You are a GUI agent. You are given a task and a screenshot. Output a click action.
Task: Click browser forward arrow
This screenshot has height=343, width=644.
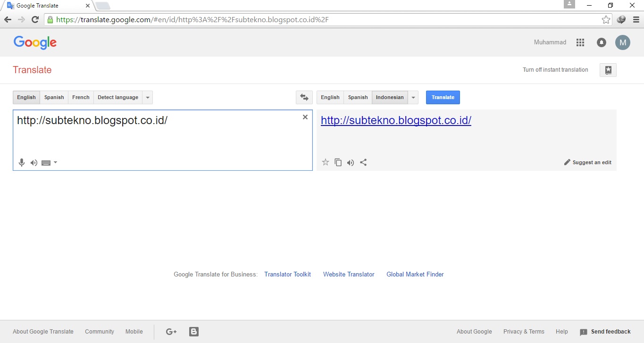(x=21, y=19)
